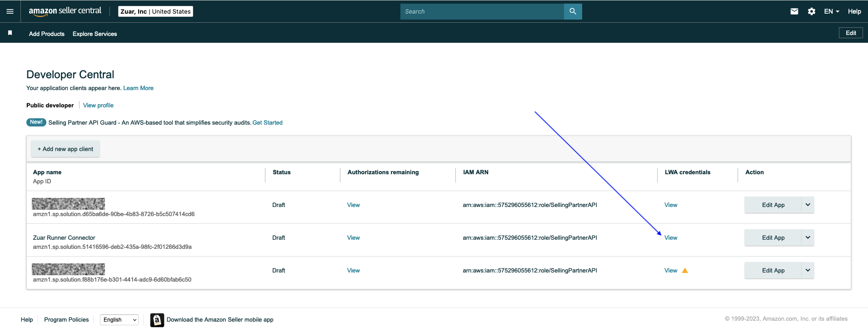Image resolution: width=868 pixels, height=328 pixels.
Task: Click the bookmark flag icon
Action: (10, 33)
